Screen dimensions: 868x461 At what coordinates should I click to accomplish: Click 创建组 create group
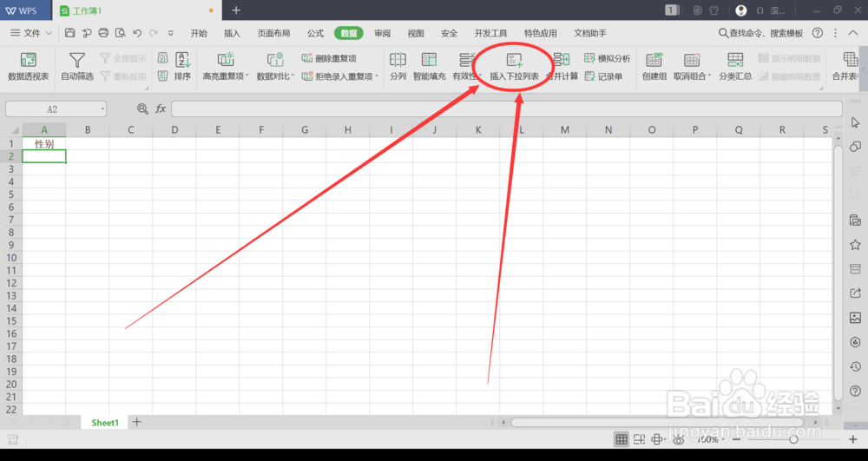click(654, 66)
